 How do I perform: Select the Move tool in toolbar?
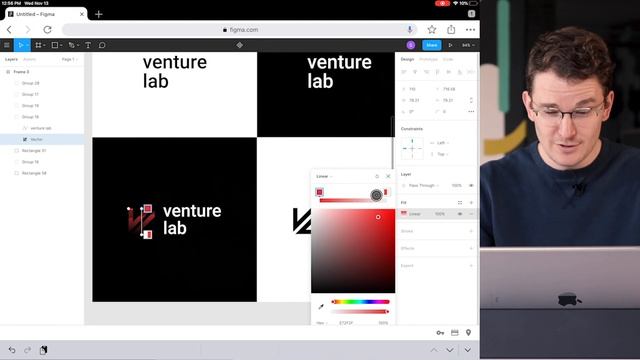point(20,45)
